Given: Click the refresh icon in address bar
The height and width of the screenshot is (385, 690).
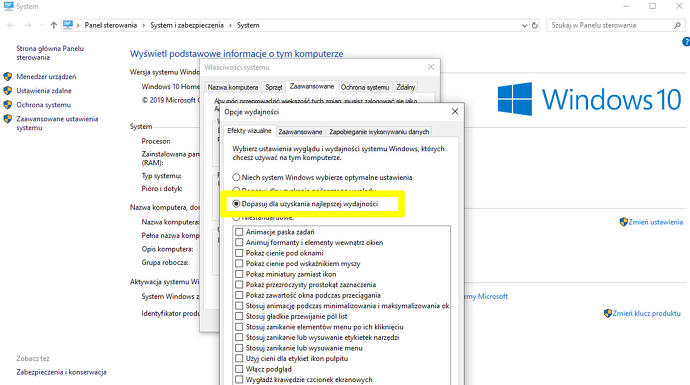Looking at the screenshot, I should click(x=535, y=26).
